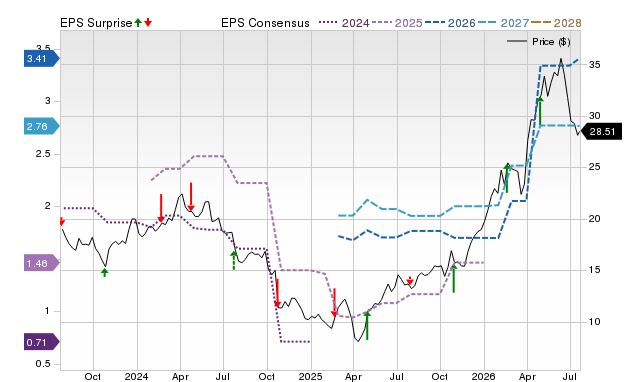Click the EPS Consensus legend title
Viewport: 640px width, 382px height.
(x=265, y=23)
